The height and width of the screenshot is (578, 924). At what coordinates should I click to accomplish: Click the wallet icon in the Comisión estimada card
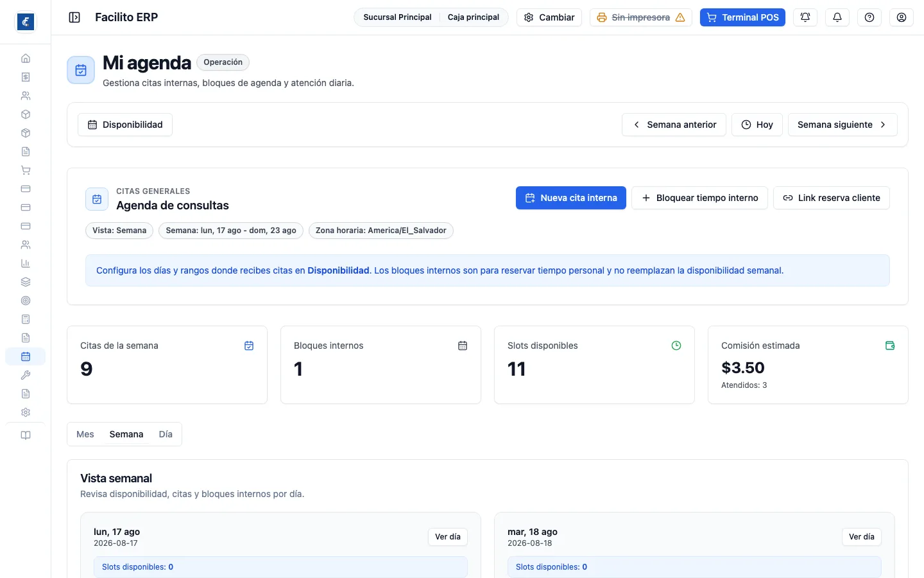pyautogui.click(x=890, y=346)
